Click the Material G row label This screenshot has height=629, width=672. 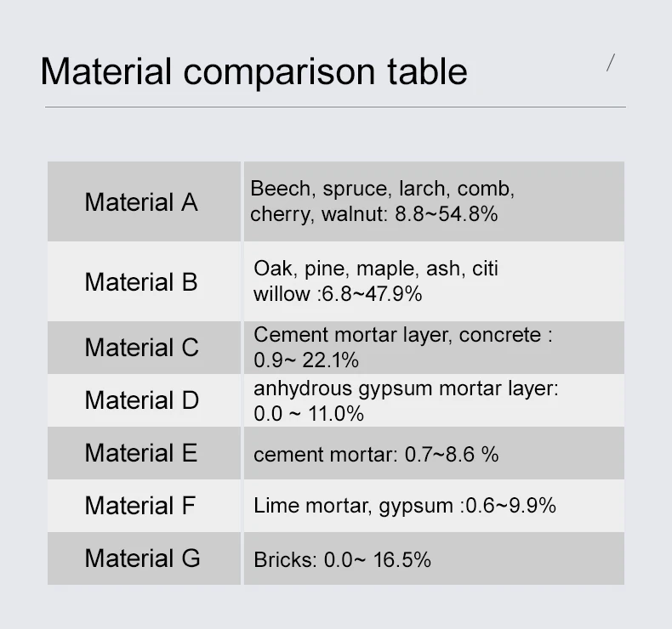pyautogui.click(x=142, y=558)
